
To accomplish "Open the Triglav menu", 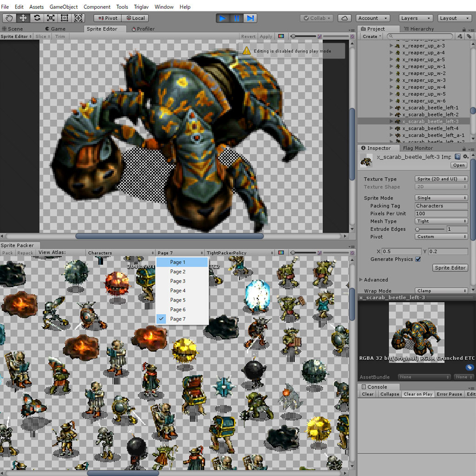I will click(141, 7).
